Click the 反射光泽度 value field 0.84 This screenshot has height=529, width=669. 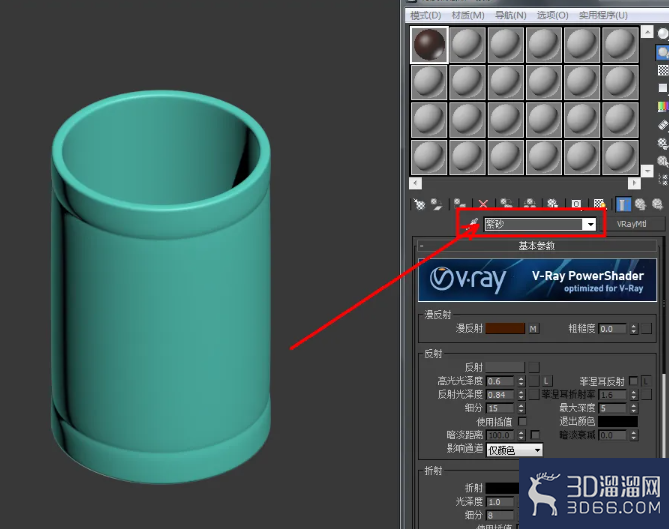[501, 395]
